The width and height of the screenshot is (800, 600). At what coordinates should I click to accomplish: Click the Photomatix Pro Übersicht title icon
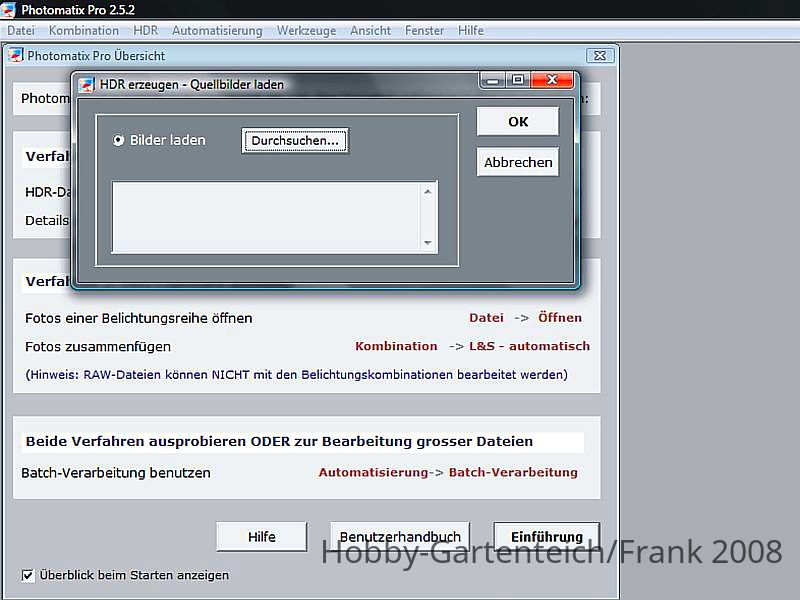point(15,55)
